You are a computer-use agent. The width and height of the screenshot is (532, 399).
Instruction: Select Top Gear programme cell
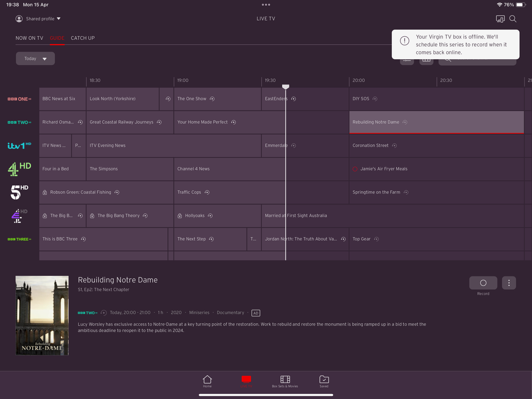[437, 239]
